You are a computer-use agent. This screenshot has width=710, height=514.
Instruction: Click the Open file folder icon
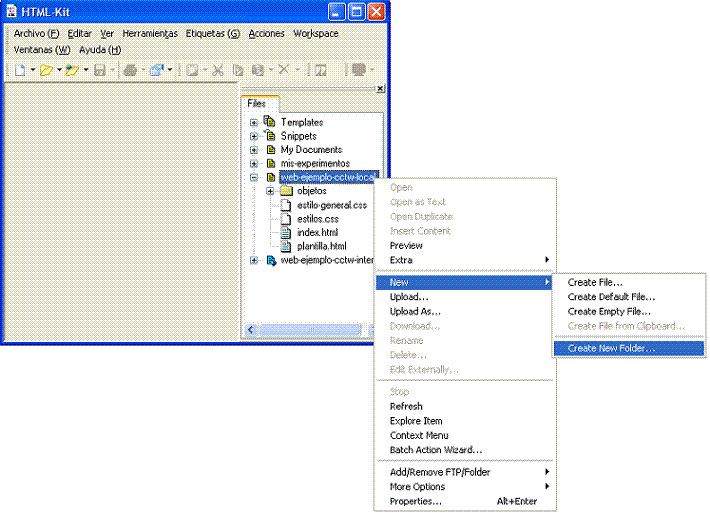click(46, 70)
